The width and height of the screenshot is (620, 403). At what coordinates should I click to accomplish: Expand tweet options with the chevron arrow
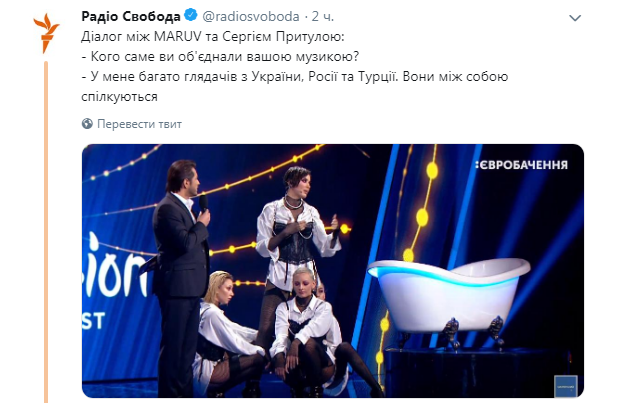point(575,18)
